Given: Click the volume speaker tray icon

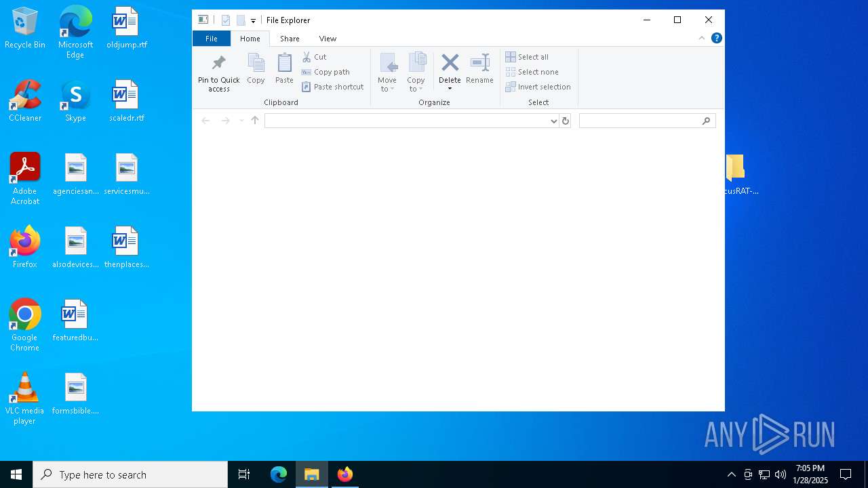Looking at the screenshot, I should (x=781, y=474).
